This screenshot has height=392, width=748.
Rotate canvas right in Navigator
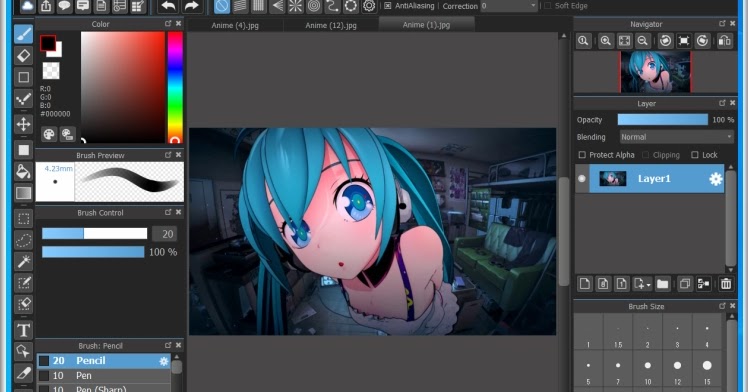pyautogui.click(x=702, y=41)
